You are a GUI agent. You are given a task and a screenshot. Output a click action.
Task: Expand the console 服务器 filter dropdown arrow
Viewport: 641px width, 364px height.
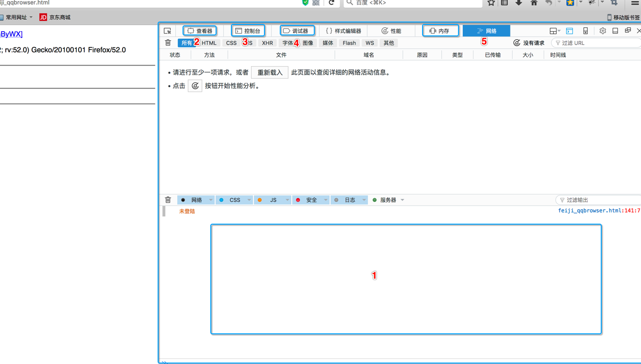(x=402, y=200)
